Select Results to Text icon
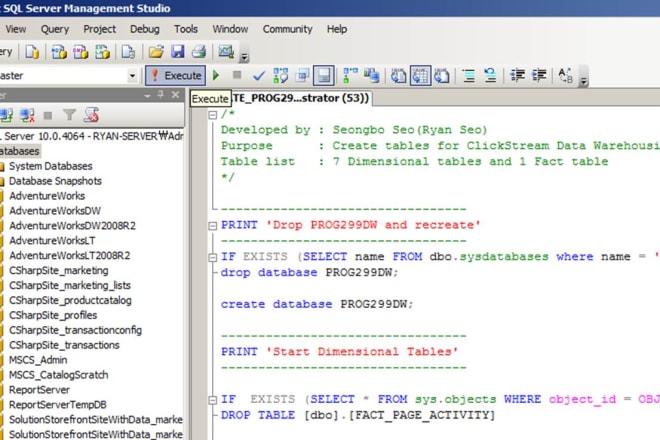The width and height of the screenshot is (660, 440). pos(398,76)
